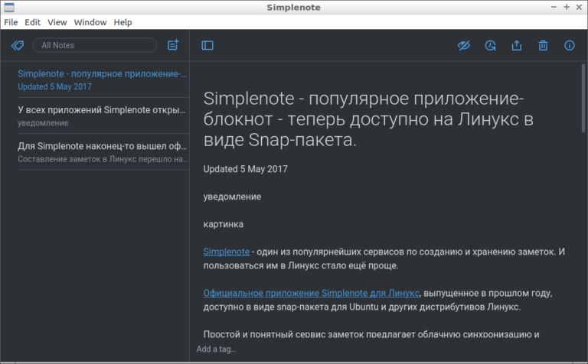Show note info panel
Image resolution: width=588 pixels, height=364 pixels.
pyautogui.click(x=570, y=45)
